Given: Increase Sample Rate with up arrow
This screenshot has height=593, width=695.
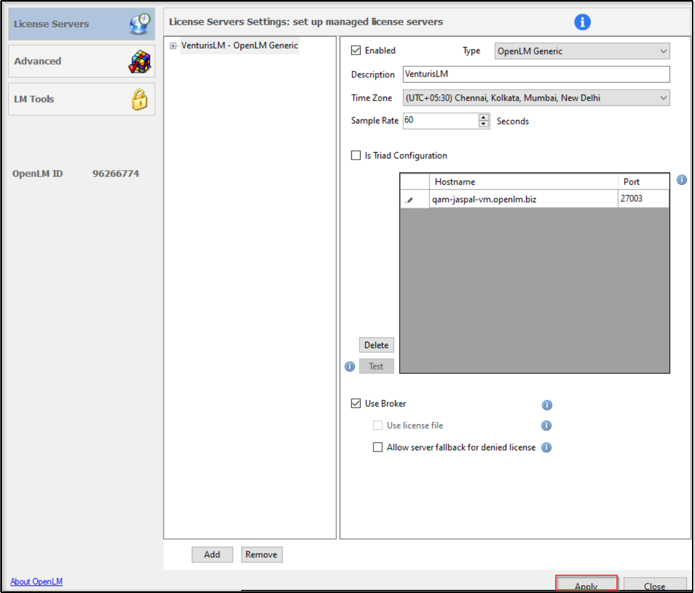Looking at the screenshot, I should point(484,117).
